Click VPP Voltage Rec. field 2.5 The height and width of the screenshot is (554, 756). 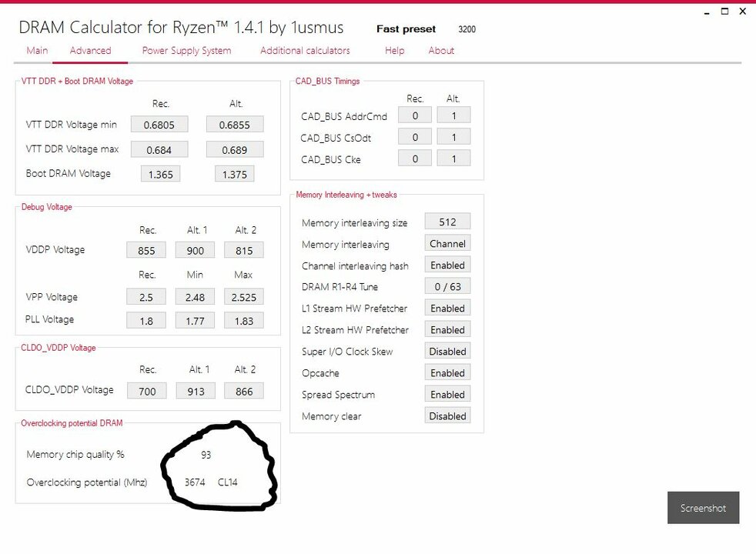(146, 297)
